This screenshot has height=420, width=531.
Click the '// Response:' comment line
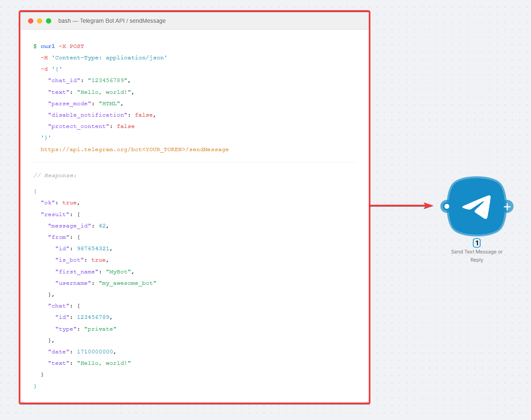tap(55, 175)
